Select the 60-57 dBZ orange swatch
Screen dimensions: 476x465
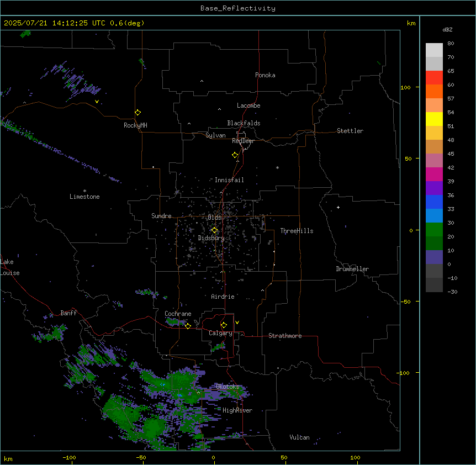pos(434,91)
